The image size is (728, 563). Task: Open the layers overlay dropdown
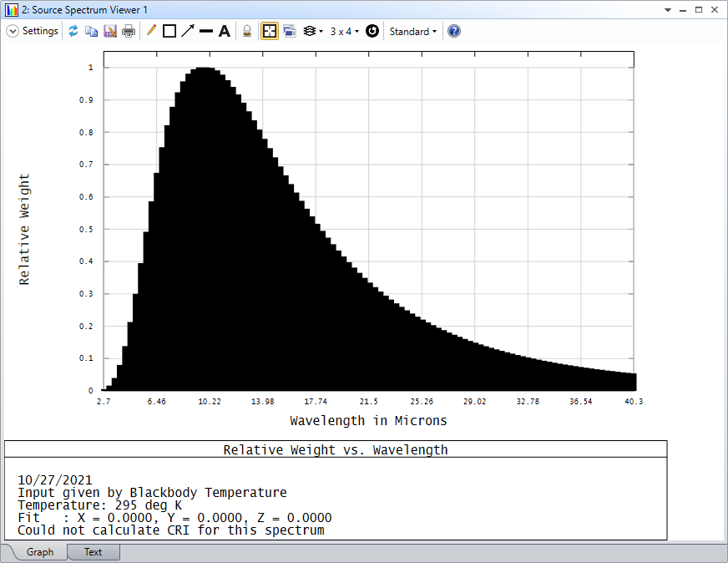click(x=312, y=31)
